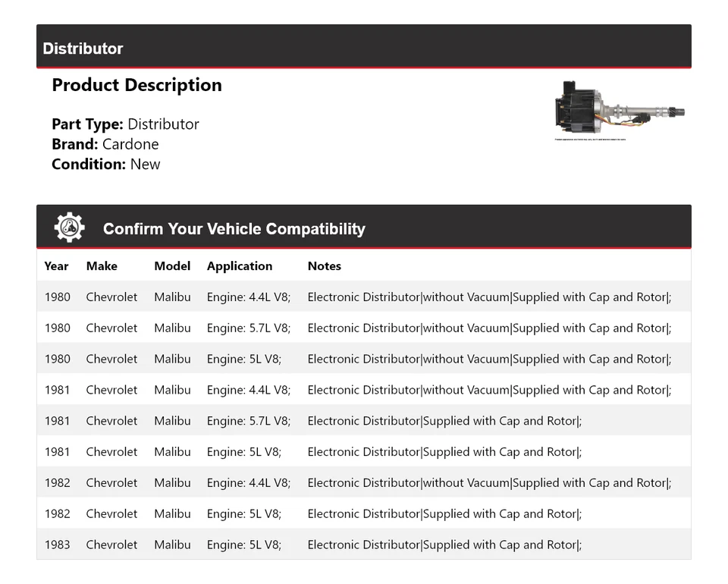The width and height of the screenshot is (728, 584).
Task: Click the Application column header
Action: coord(239,266)
